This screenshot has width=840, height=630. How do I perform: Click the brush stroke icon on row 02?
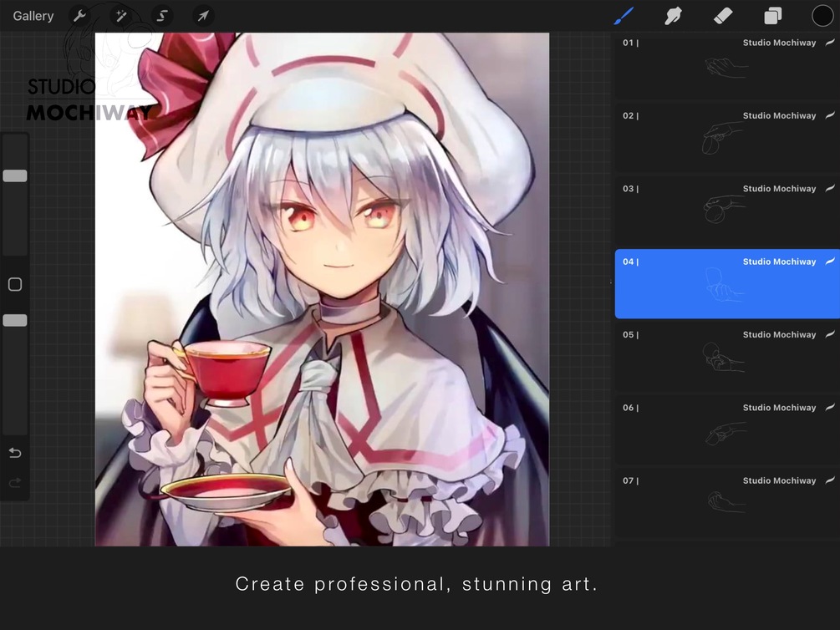click(830, 115)
